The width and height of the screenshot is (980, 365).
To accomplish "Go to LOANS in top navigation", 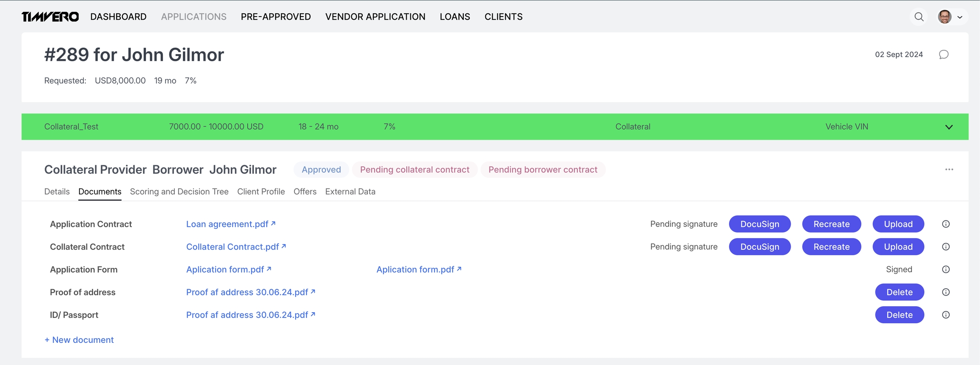I will (455, 17).
